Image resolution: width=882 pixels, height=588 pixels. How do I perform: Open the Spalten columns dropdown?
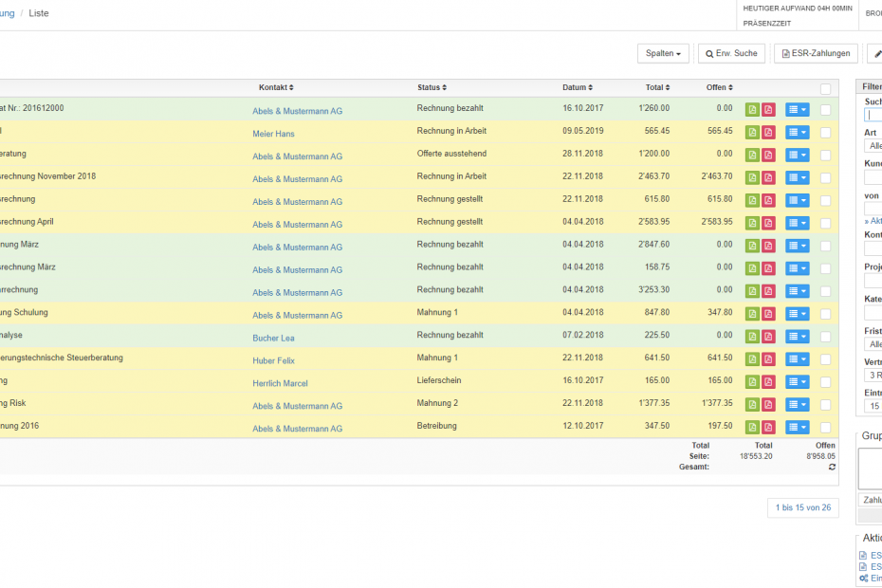click(663, 53)
